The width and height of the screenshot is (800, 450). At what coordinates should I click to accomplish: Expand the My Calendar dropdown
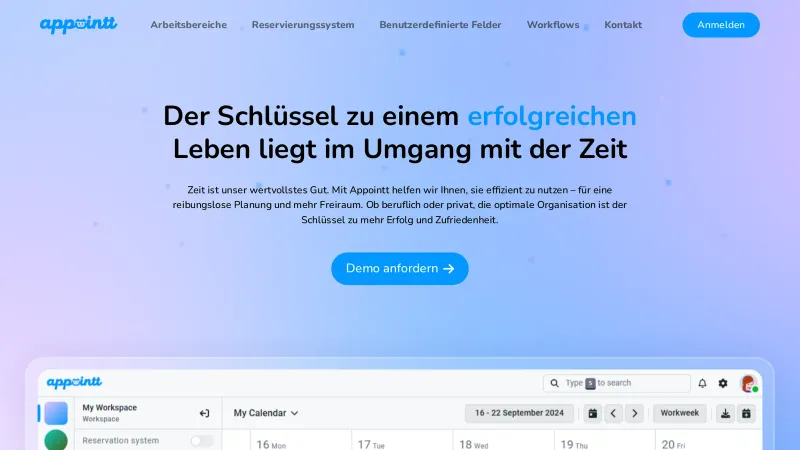[x=266, y=413]
